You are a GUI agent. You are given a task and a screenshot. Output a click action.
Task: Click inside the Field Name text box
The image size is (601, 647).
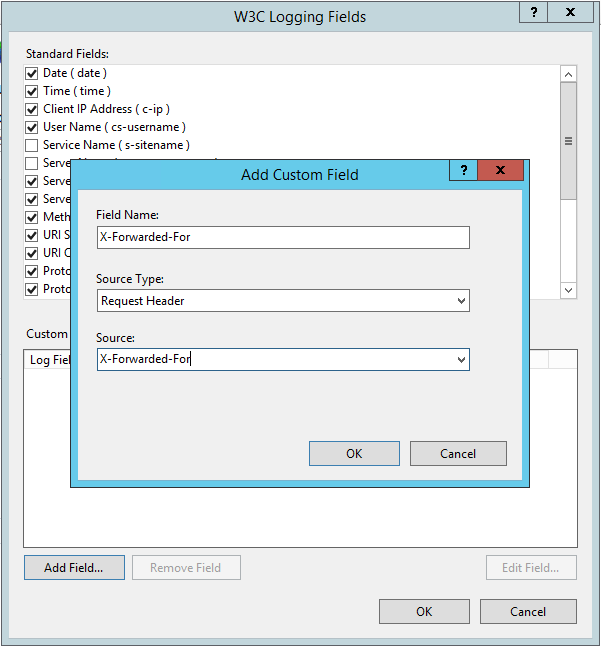coord(283,237)
